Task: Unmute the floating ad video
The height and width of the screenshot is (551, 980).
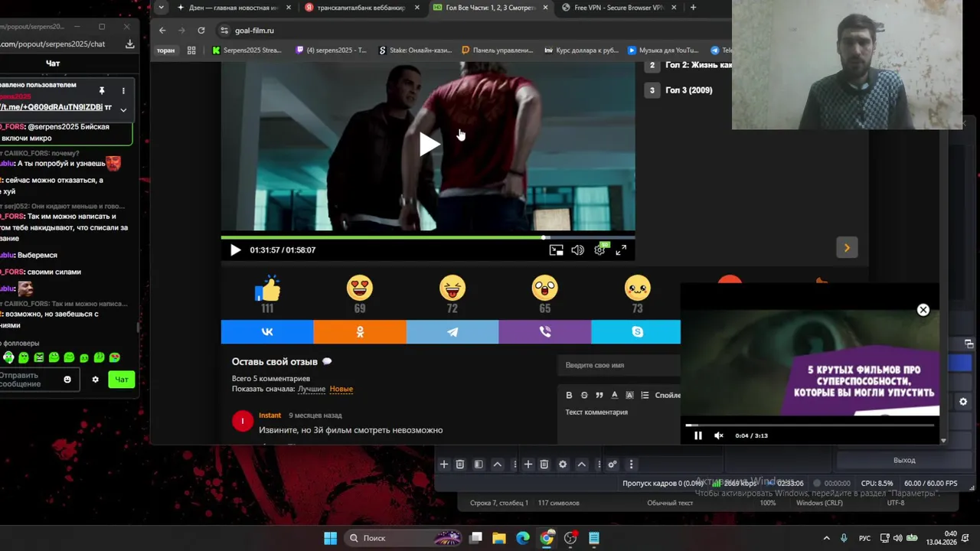Action: coord(719,435)
